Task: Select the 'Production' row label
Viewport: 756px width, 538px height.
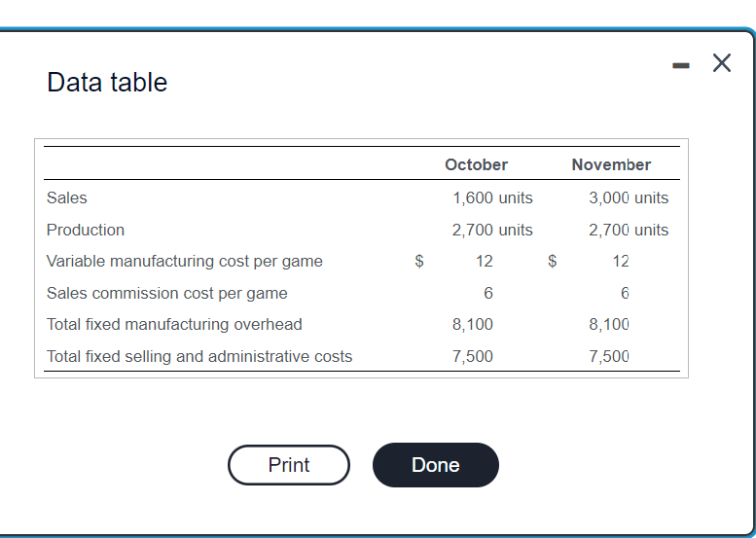Action: pyautogui.click(x=86, y=230)
